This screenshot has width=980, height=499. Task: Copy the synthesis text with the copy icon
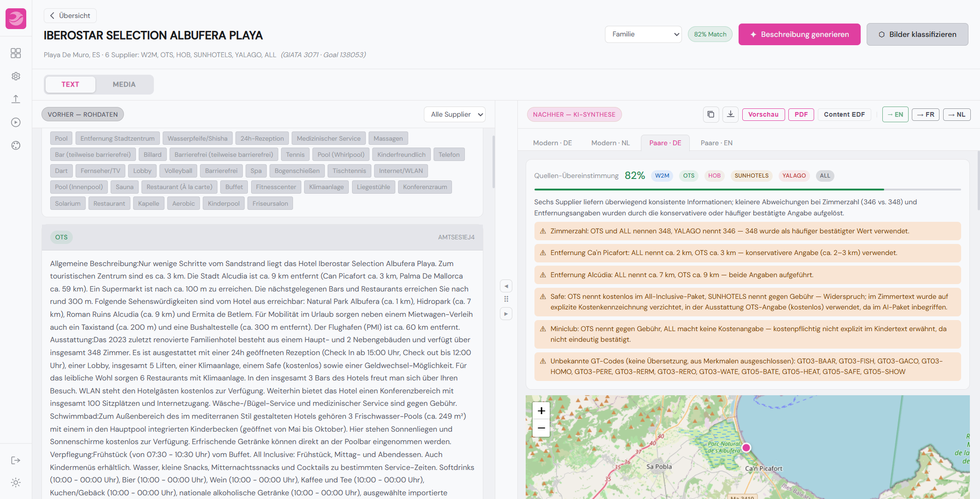point(711,114)
